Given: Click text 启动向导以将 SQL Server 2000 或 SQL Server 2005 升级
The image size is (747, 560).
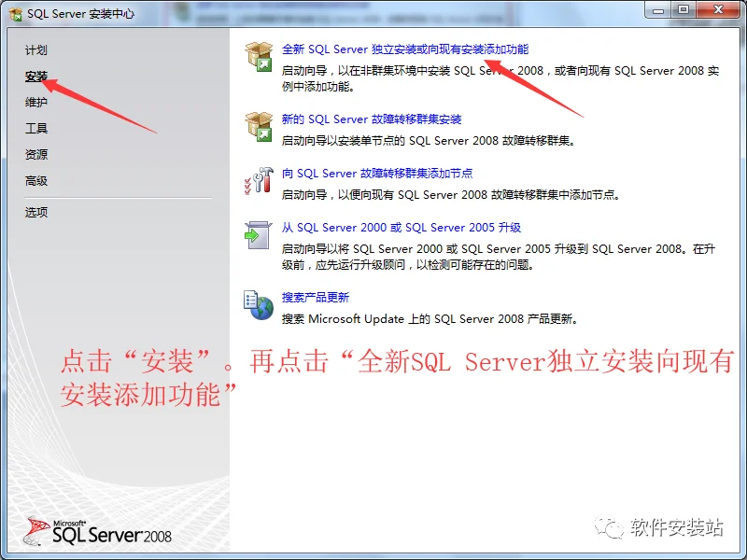Looking at the screenshot, I should pos(499,257).
